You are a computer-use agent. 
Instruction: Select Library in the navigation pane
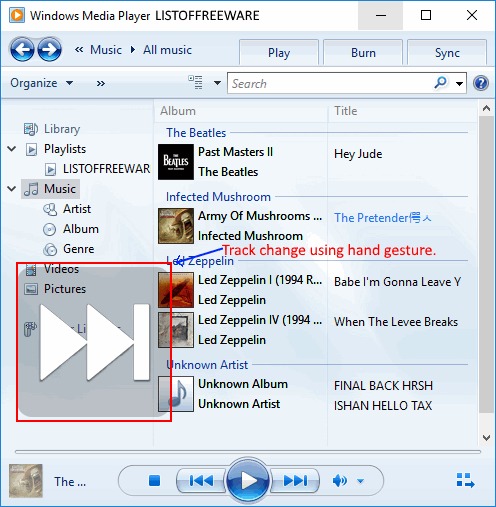[x=62, y=129]
